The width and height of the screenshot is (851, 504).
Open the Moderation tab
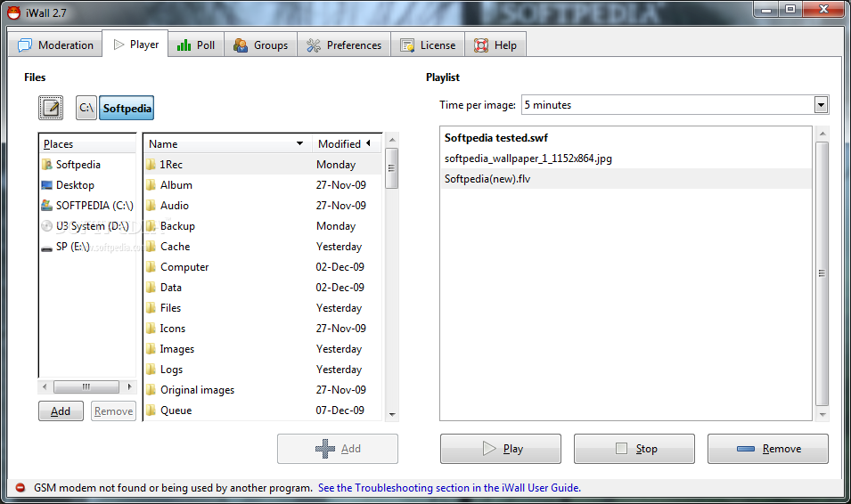[55, 45]
